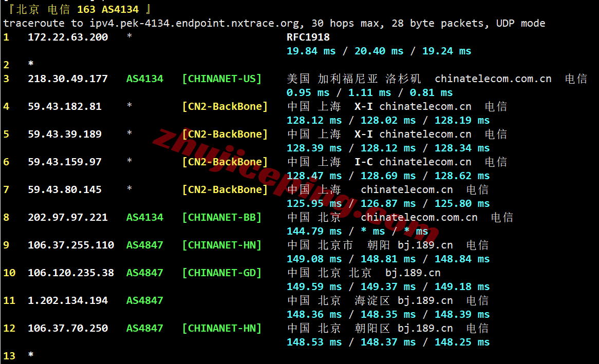The height and width of the screenshot is (364, 599).
Task: Select chinatelecom.com.cn at hop 3
Action: pos(493,79)
